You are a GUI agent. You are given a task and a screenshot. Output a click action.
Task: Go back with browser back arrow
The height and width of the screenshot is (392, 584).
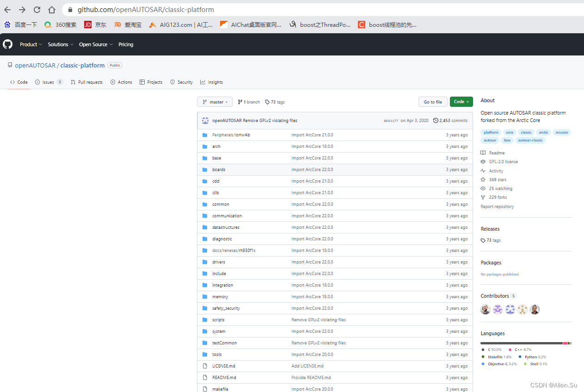(x=7, y=10)
